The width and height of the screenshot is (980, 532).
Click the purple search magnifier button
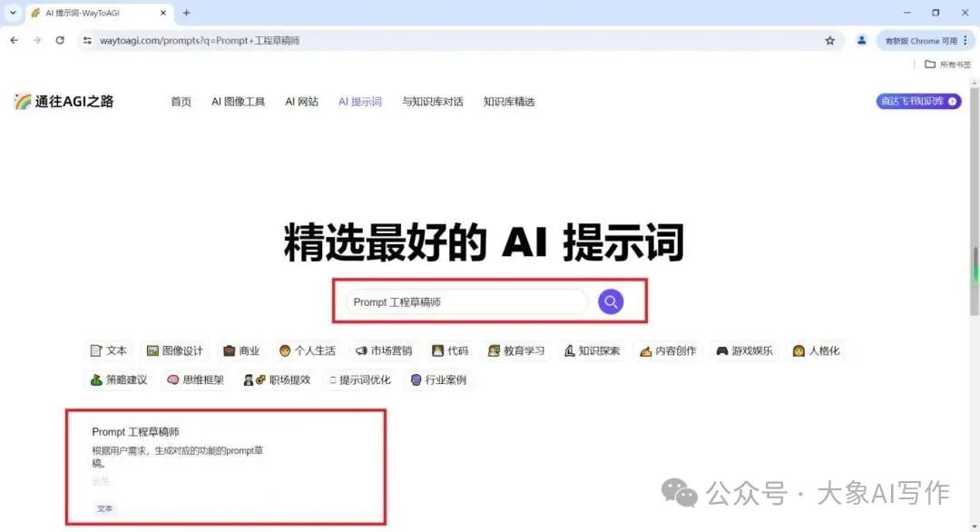611,302
